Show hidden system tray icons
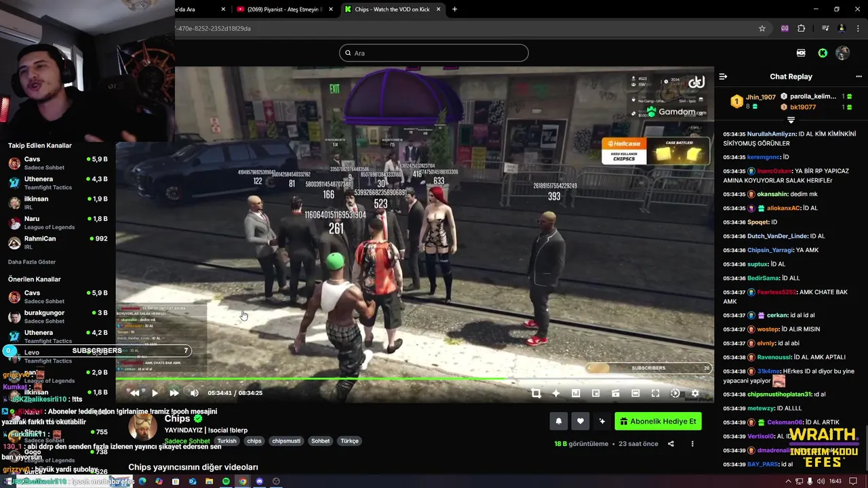Image resolution: width=868 pixels, height=488 pixels. pyautogui.click(x=788, y=481)
